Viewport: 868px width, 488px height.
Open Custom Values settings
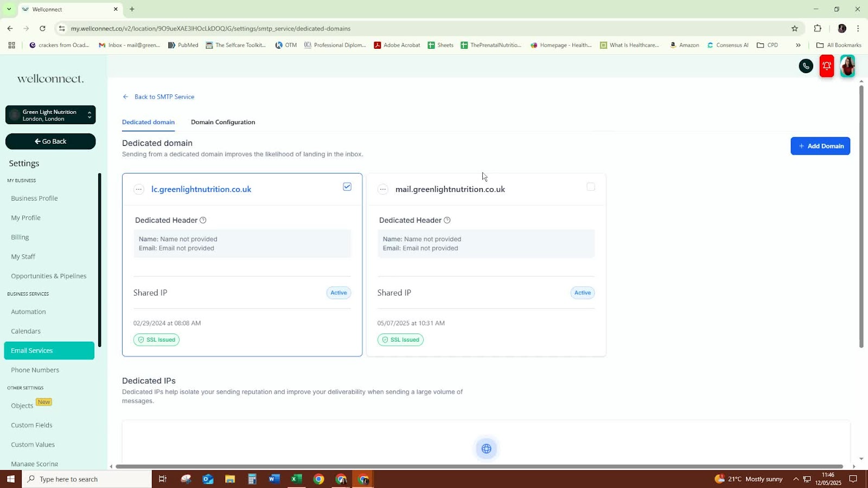[33, 445]
